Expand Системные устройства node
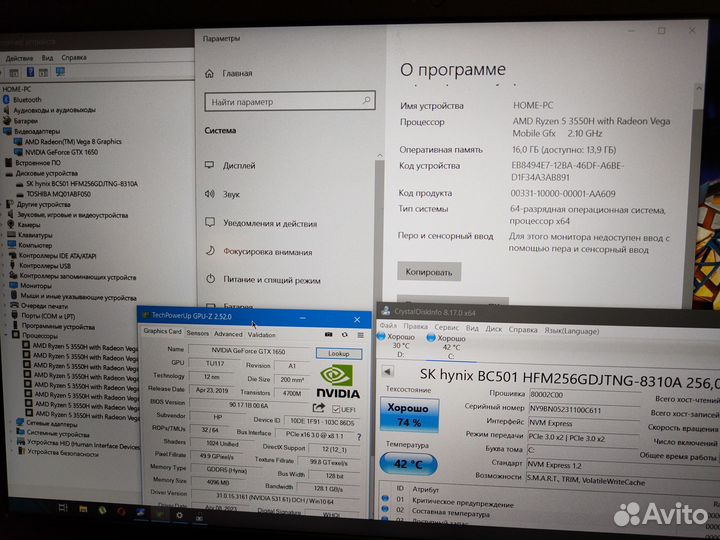The image size is (720, 540). point(12,431)
